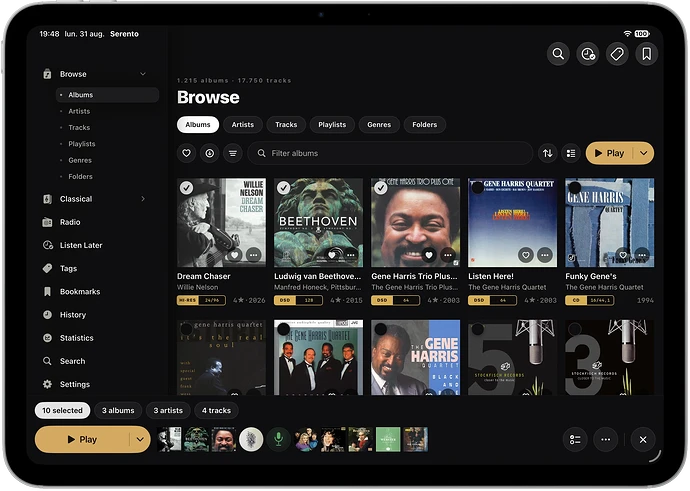The height and width of the screenshot is (491, 690).
Task: Collapse the Browse sidebar section
Action: click(143, 74)
